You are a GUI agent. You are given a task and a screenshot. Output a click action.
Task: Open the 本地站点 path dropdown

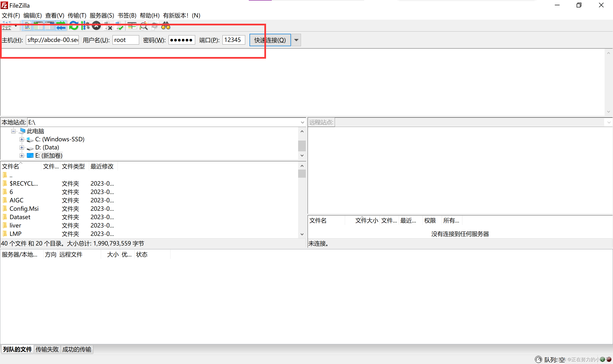[x=302, y=122]
